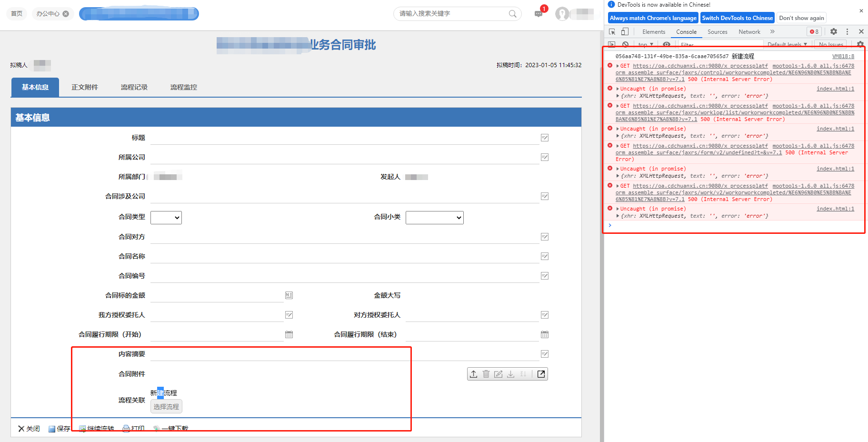Open the picker icon for 合同对方 field
Viewport: 868px width, 442px height.
pos(545,237)
